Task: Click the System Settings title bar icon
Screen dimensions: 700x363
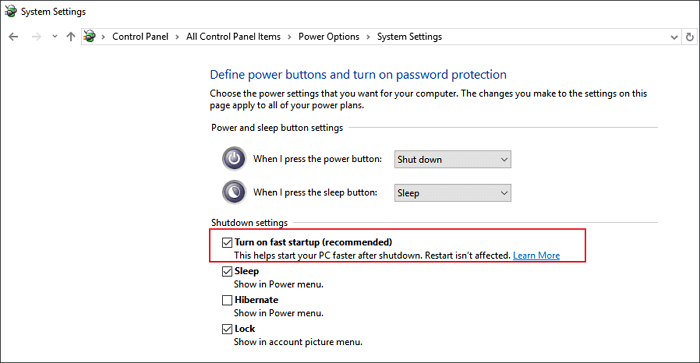Action: [11, 11]
